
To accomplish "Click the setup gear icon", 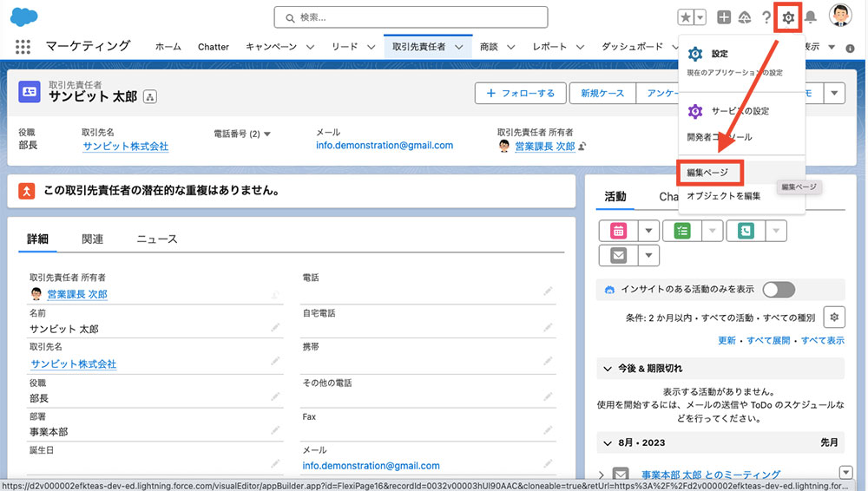I will (788, 17).
